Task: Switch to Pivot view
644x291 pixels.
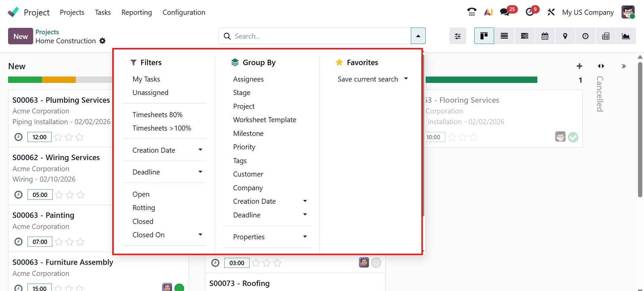Action: [x=606, y=36]
